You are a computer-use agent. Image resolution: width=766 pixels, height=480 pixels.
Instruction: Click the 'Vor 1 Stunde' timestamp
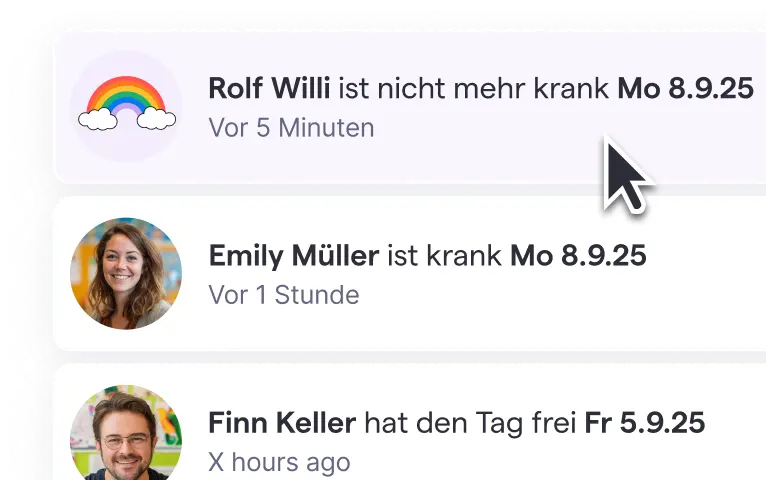[x=284, y=295]
